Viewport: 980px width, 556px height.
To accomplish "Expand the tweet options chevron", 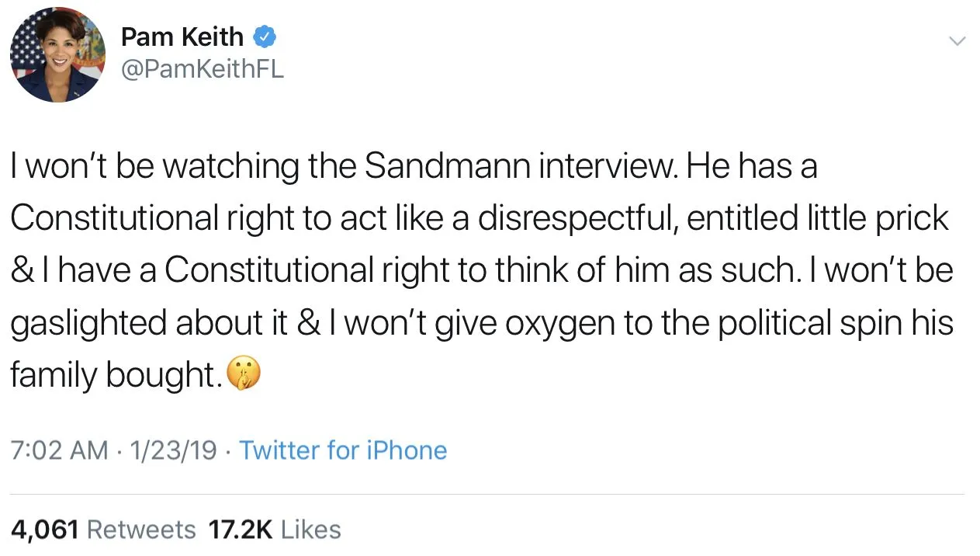I will point(957,40).
